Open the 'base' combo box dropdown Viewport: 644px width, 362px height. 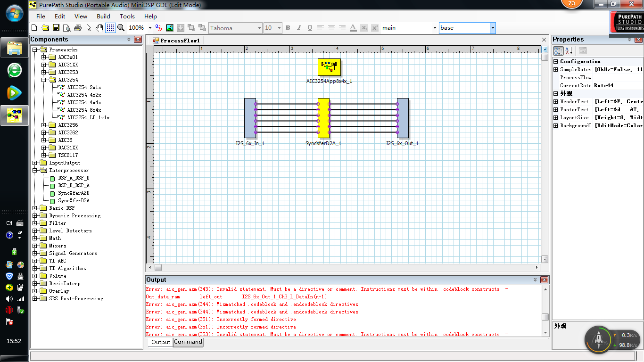(x=493, y=28)
